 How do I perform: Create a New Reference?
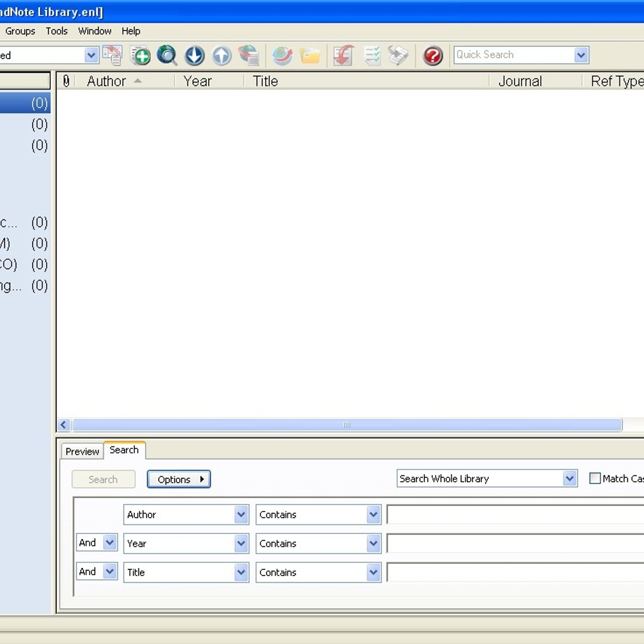tap(140, 55)
